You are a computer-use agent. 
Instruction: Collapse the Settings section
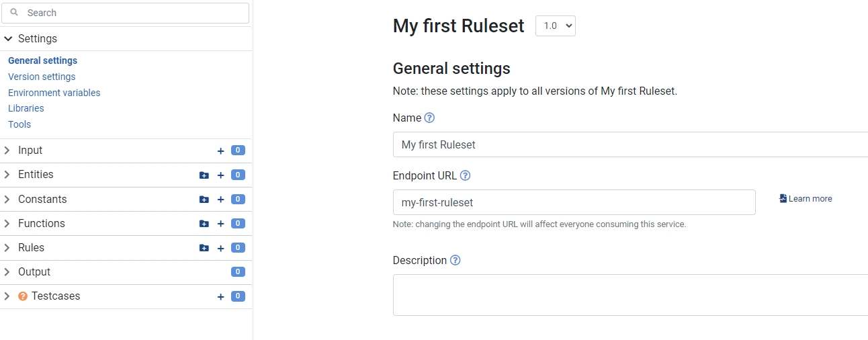(x=8, y=39)
